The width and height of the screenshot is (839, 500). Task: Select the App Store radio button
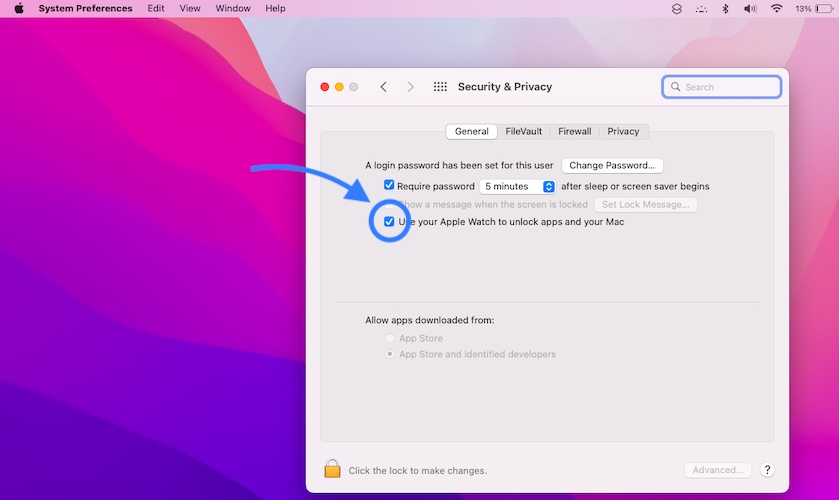390,338
